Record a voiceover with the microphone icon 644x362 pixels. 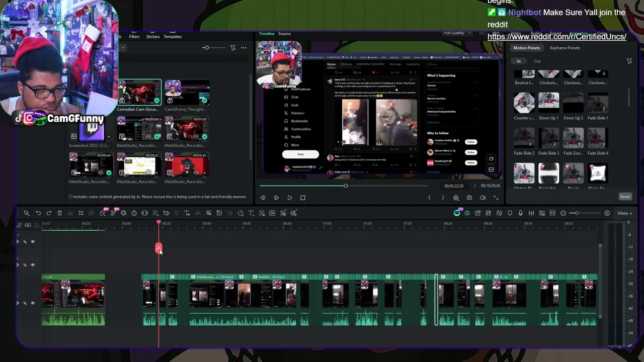pos(521,213)
